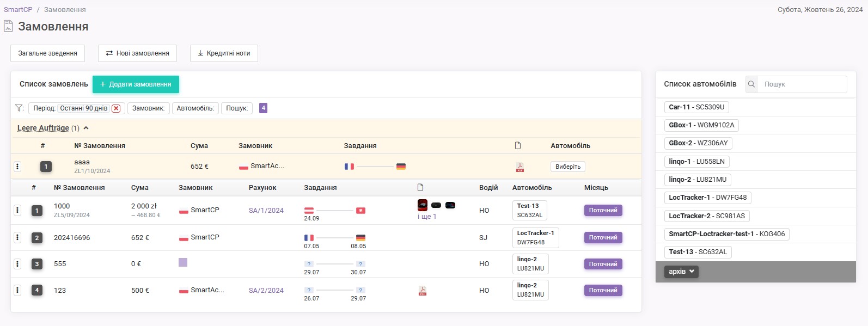Select car Test-13 - SC632AL in list

[x=698, y=252]
